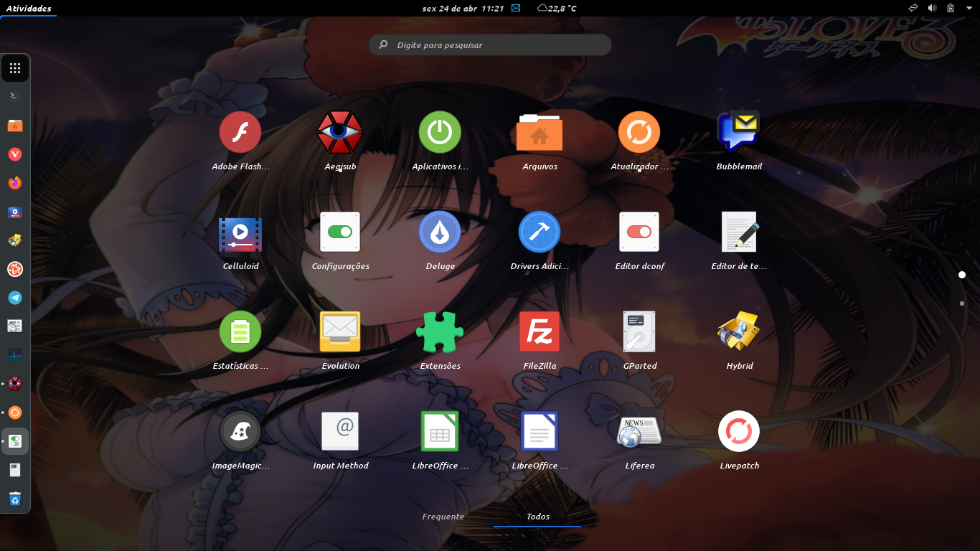Screen dimensions: 980x551
Task: Open the orange Files folder in the dock
Action: tap(15, 126)
